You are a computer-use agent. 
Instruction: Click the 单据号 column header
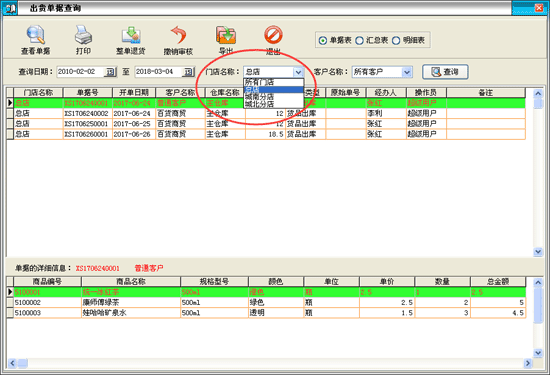[x=87, y=93]
